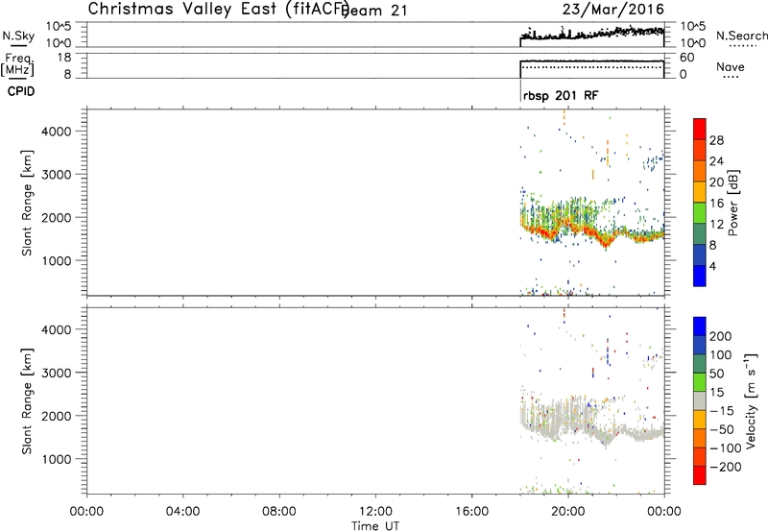Click 'Slant Range [km]' label of velocity panel
Screen dimensions: 768x532
tap(27, 400)
